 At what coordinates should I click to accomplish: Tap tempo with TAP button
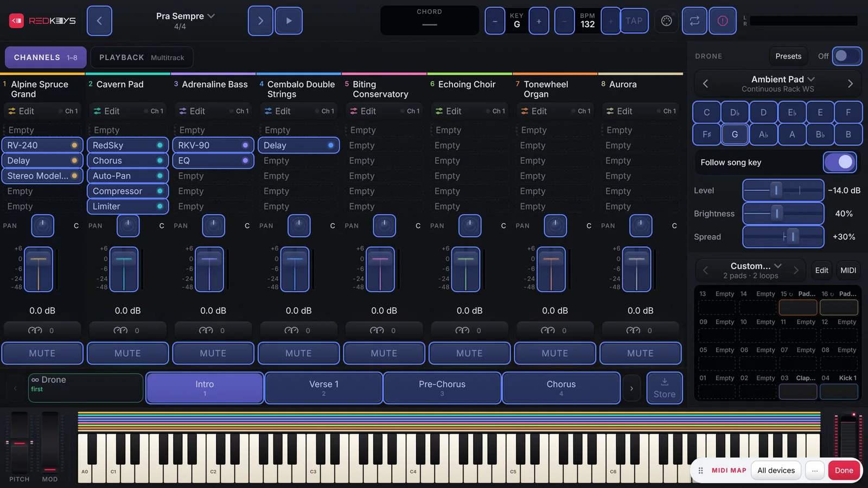click(x=634, y=21)
